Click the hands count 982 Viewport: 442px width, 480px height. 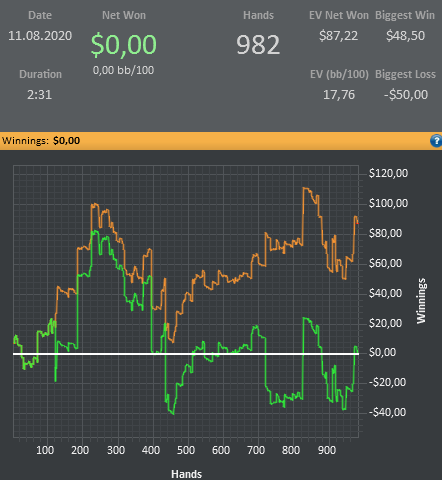click(x=258, y=45)
